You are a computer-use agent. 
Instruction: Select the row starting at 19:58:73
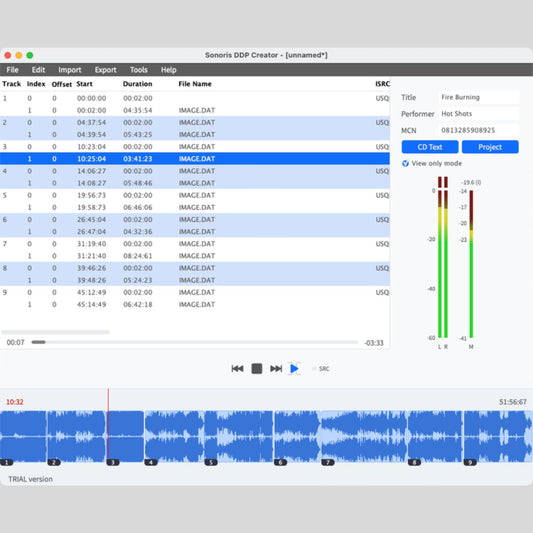click(x=195, y=207)
